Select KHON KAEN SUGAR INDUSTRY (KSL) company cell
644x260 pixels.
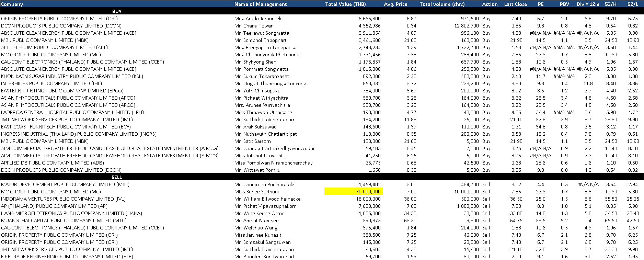click(72, 76)
